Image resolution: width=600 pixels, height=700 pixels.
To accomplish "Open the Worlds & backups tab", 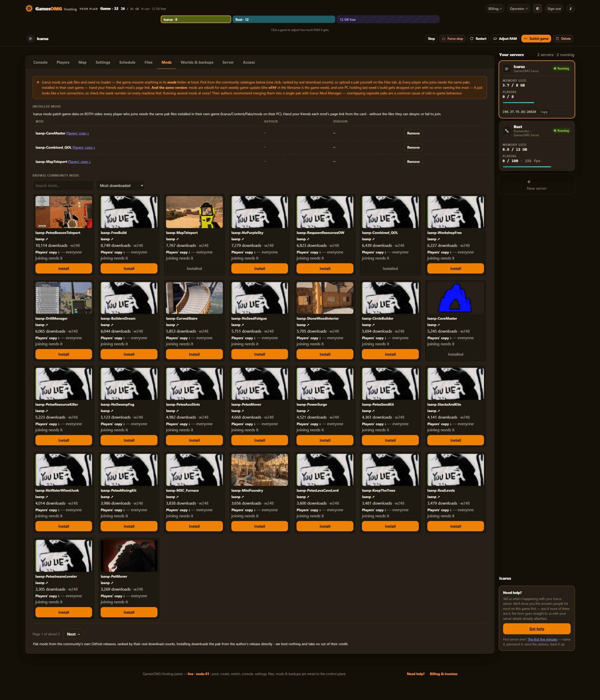I will pos(197,62).
